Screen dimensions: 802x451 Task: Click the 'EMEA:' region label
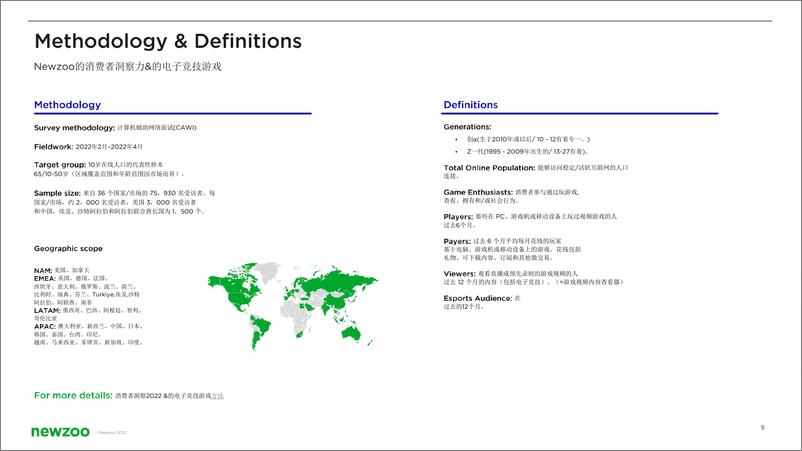[44, 279]
